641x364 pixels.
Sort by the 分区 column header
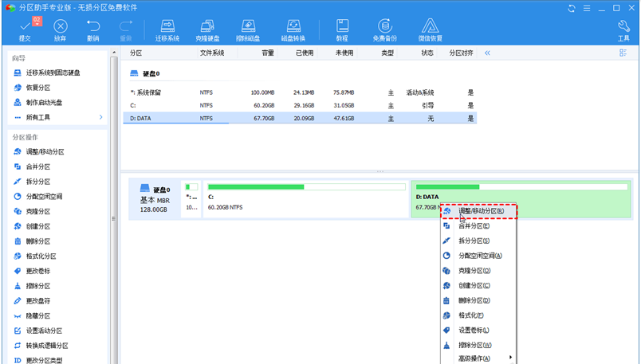136,53
